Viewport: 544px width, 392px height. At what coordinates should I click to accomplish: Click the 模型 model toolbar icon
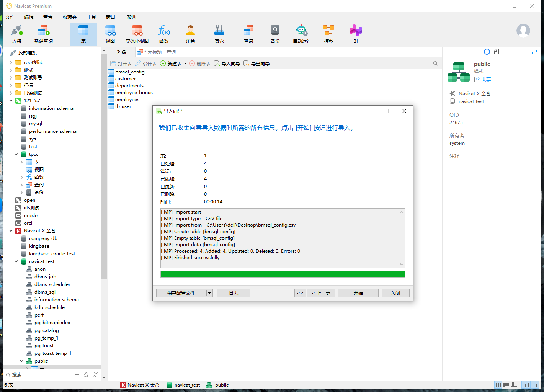[329, 34]
